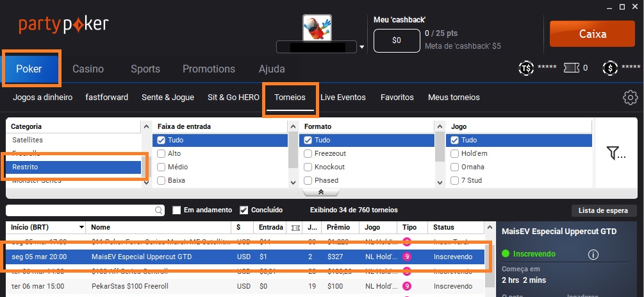Open the Lista de espera button

click(603, 210)
